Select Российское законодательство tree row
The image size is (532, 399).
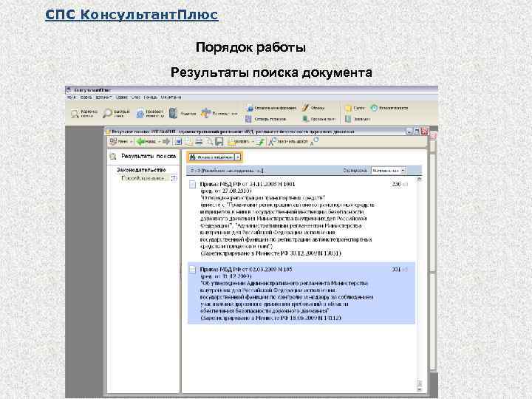coord(149,178)
